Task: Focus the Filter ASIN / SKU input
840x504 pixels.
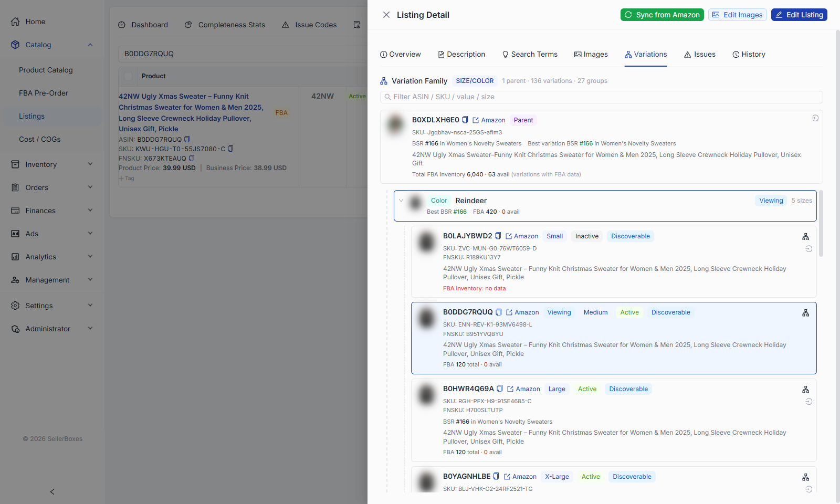Action: (601, 97)
